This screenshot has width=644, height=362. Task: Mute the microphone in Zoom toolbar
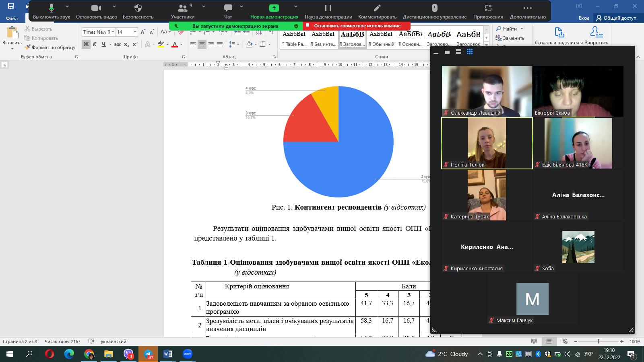point(52,8)
